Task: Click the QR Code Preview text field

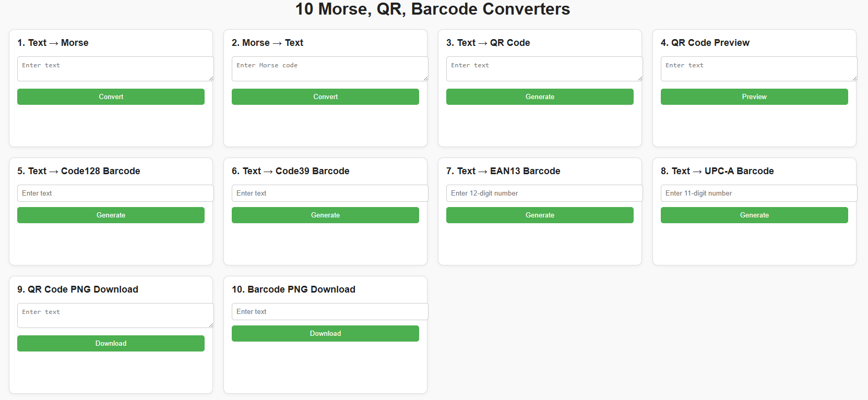Action: (x=758, y=69)
